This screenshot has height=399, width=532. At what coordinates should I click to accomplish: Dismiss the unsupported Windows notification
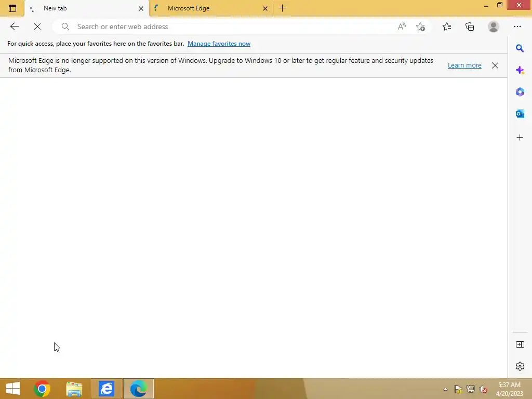[495, 65]
